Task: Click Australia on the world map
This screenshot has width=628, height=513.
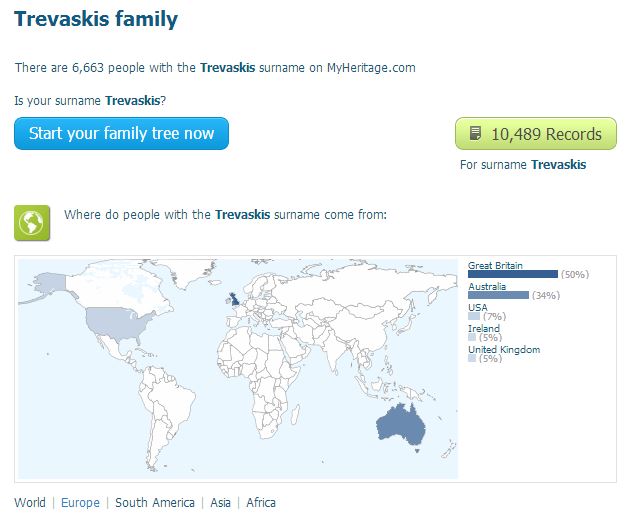Action: coord(401,424)
